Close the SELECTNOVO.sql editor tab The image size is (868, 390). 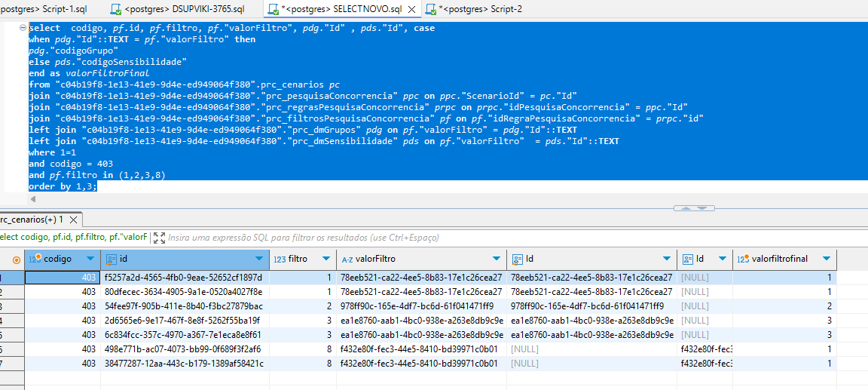pos(412,9)
